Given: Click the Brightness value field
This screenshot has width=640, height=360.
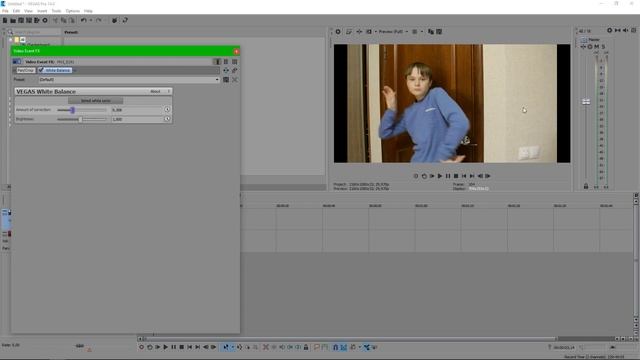Looking at the screenshot, I should tap(137, 119).
